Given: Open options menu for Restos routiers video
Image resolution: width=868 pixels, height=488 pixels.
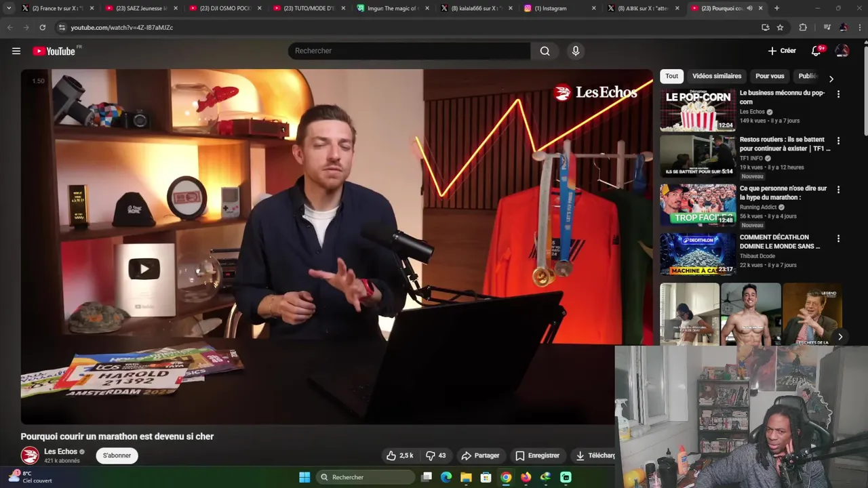Looking at the screenshot, I should tap(838, 141).
